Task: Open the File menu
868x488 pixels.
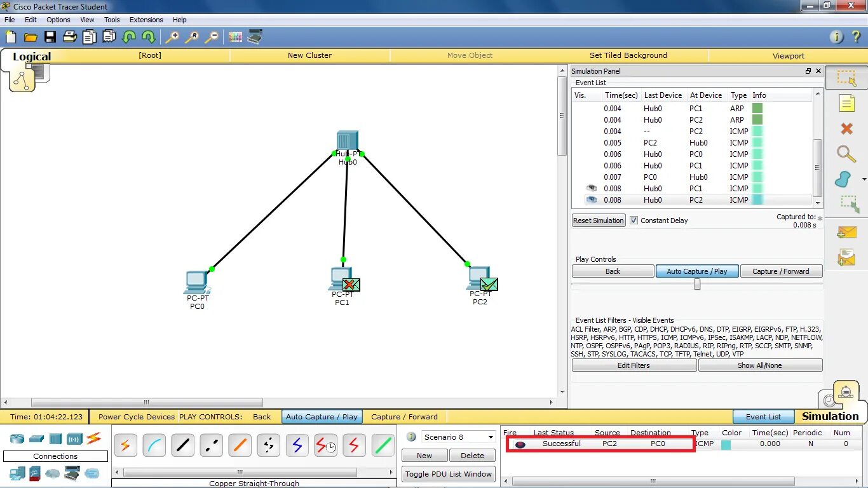Action: 10,20
